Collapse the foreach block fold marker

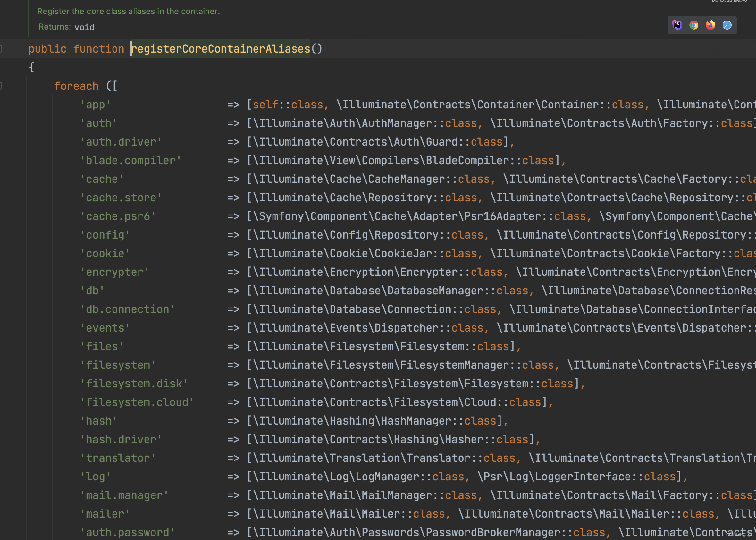(x=1, y=86)
